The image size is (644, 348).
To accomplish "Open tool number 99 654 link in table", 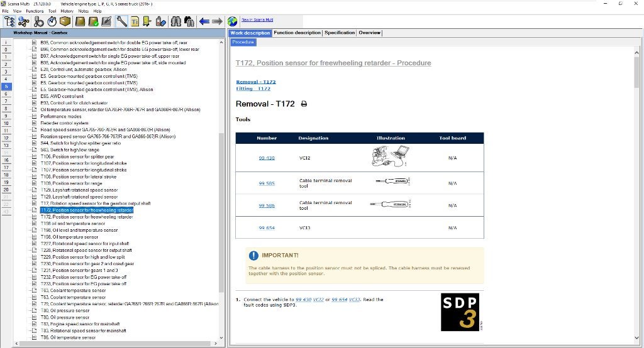I will click(x=267, y=228).
